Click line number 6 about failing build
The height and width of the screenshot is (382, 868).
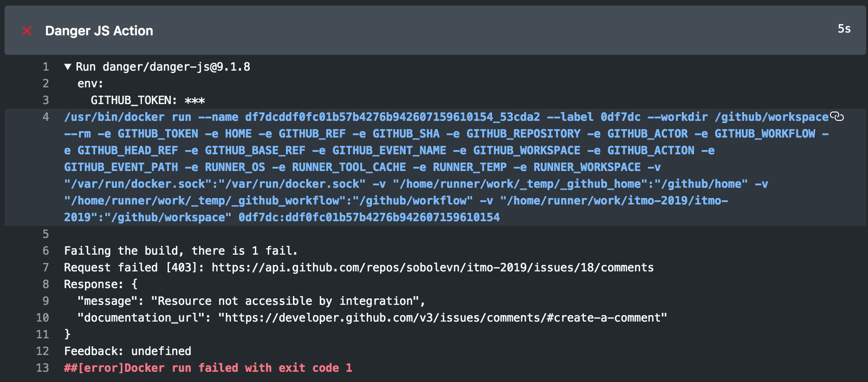pyautogui.click(x=45, y=250)
